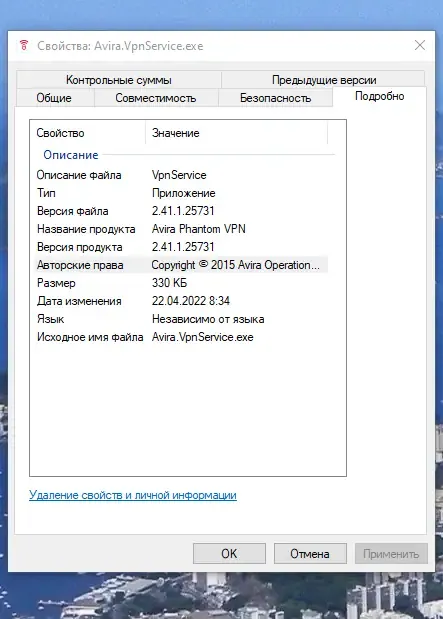Click the Avira VPN icon in title bar
Screen dimensions: 443x619
[x=24, y=45]
